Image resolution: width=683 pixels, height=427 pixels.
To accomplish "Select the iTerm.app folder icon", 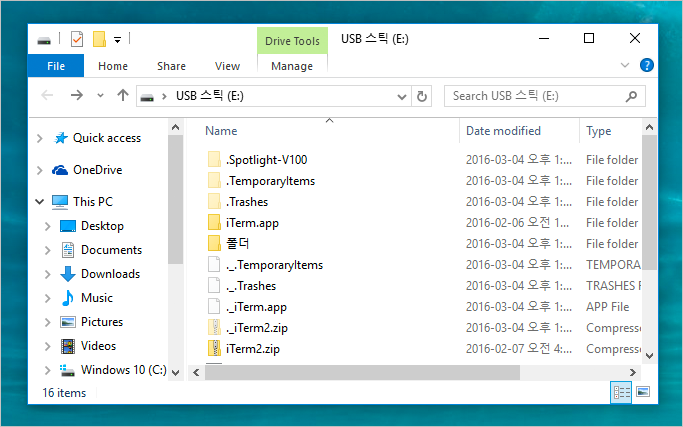I will pos(214,222).
